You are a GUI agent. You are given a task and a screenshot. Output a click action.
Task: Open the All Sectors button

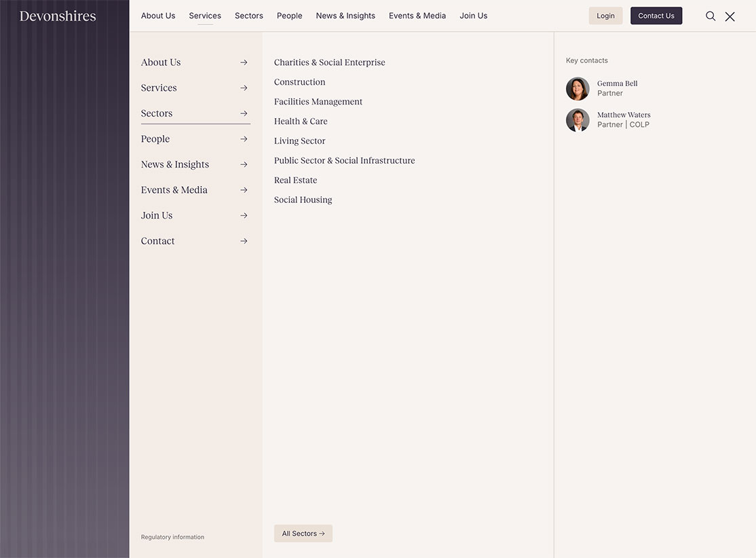[303, 534]
